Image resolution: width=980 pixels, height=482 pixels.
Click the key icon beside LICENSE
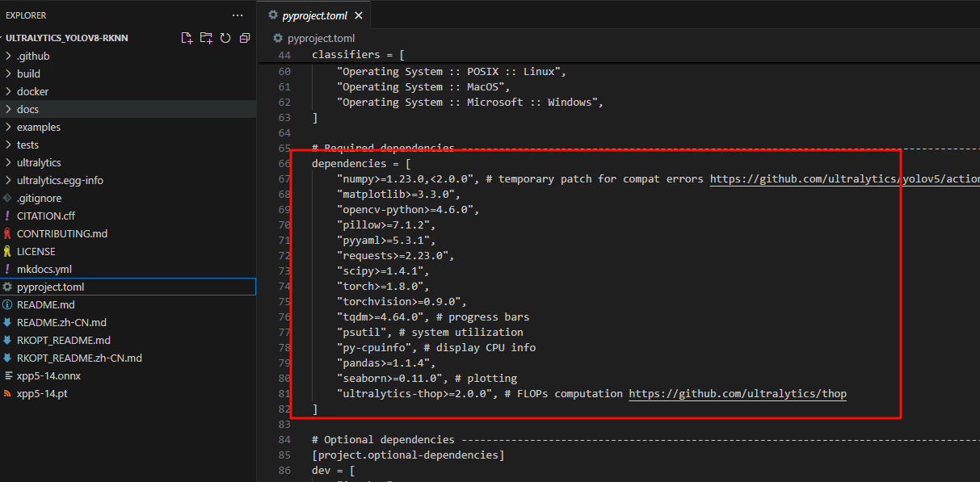pyautogui.click(x=7, y=251)
